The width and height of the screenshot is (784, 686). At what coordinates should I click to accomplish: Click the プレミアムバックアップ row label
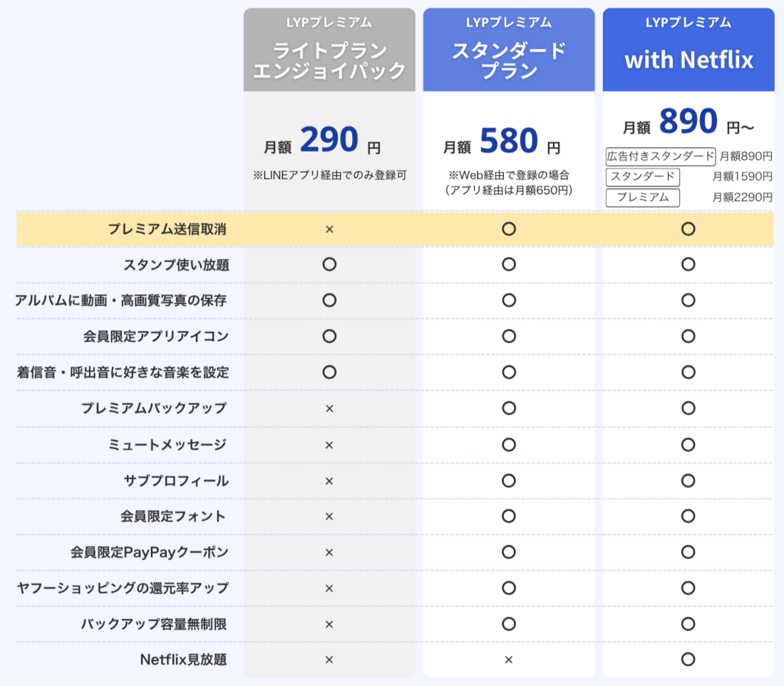(154, 408)
